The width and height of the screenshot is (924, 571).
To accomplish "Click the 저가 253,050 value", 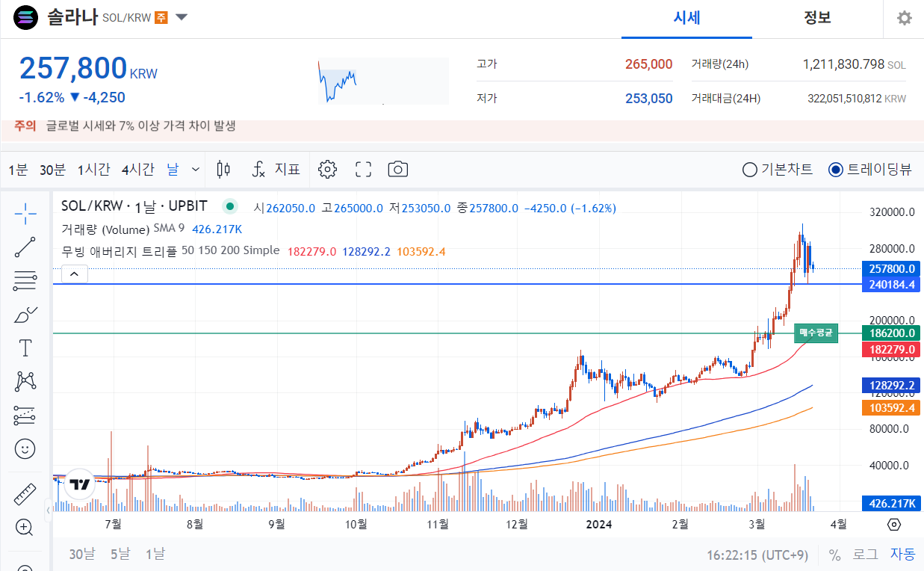I will click(648, 99).
